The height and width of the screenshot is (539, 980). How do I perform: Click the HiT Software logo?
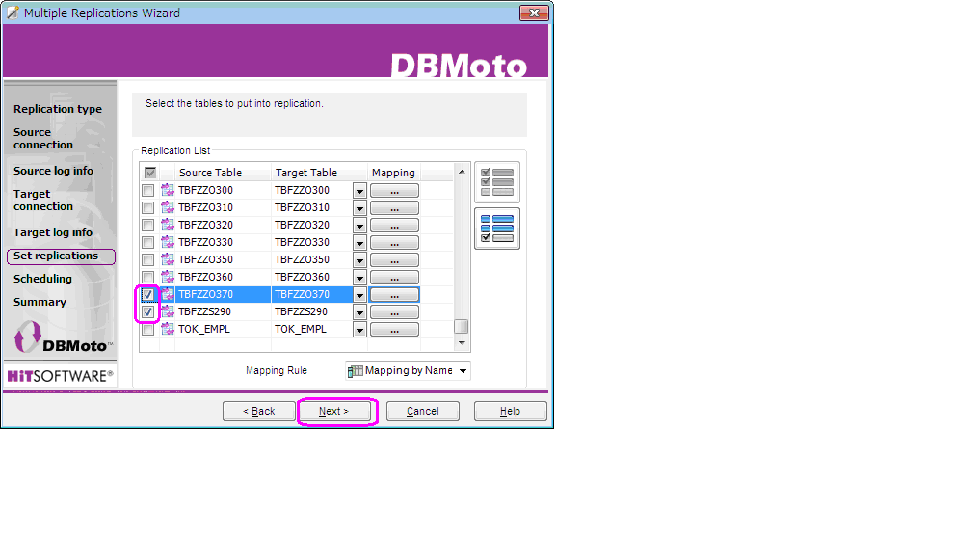coord(60,376)
